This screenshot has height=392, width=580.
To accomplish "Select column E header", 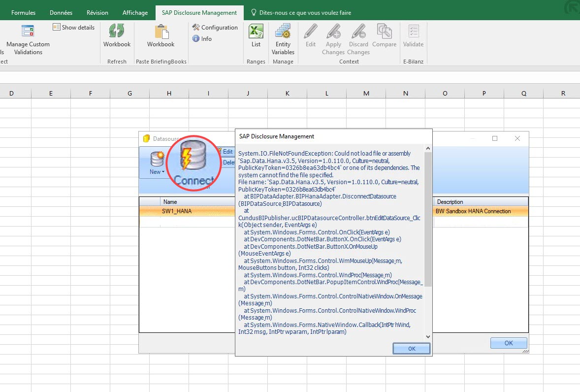I will pyautogui.click(x=51, y=93).
